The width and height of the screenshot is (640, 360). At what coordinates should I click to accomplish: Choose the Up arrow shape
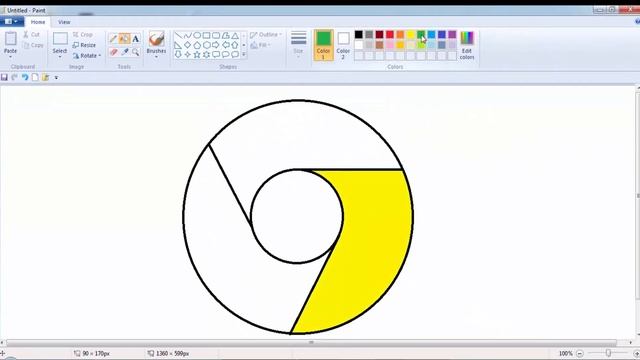[x=235, y=45]
